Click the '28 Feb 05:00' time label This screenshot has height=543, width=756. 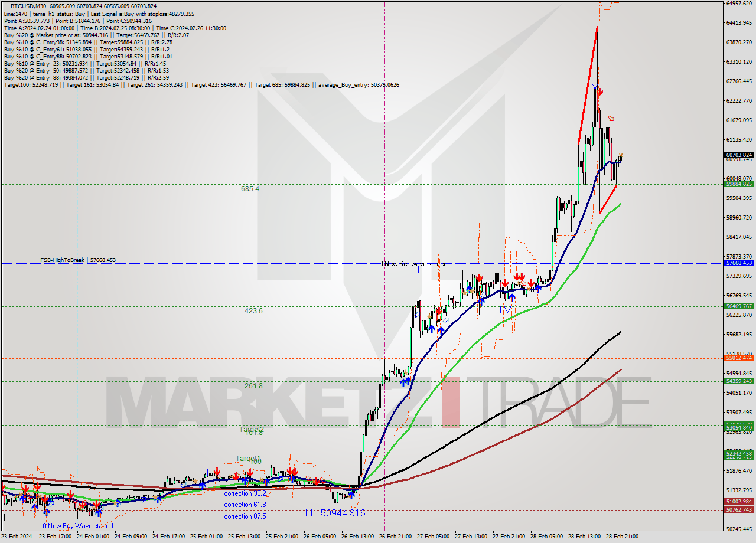coord(546,537)
